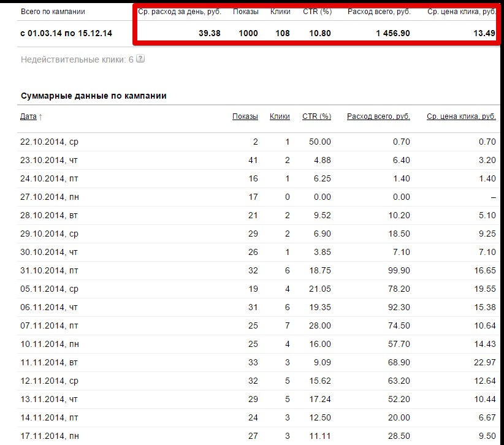Click row date 30.10.2014, чт
Screen dimensions: 504x445
pos(49,252)
